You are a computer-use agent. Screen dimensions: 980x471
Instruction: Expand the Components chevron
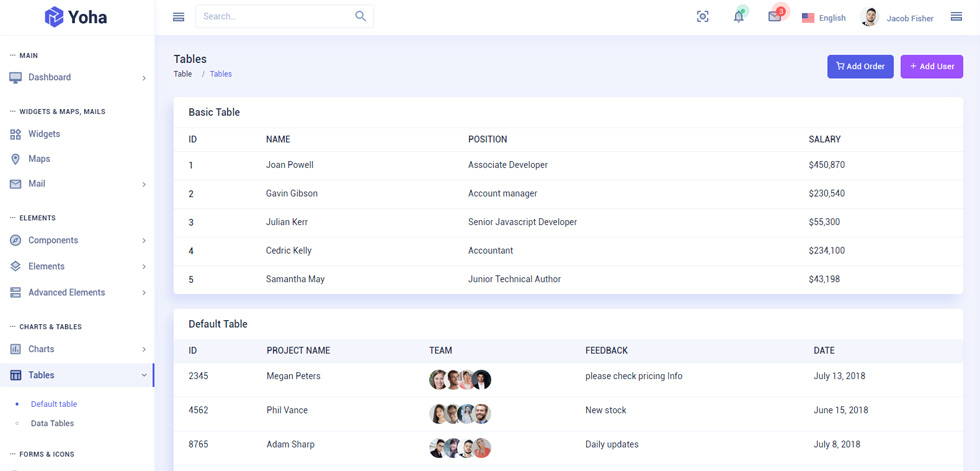point(144,240)
